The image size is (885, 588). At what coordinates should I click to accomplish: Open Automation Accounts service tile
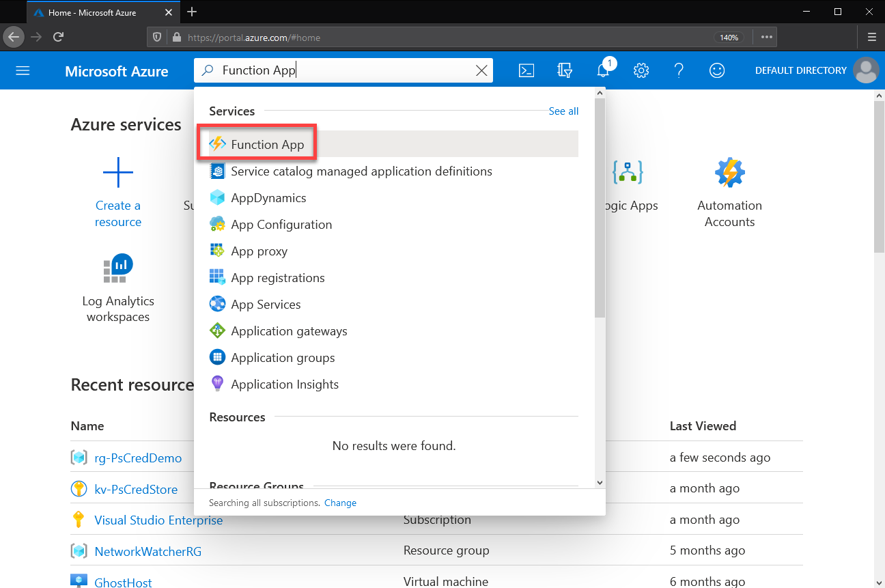729,193
